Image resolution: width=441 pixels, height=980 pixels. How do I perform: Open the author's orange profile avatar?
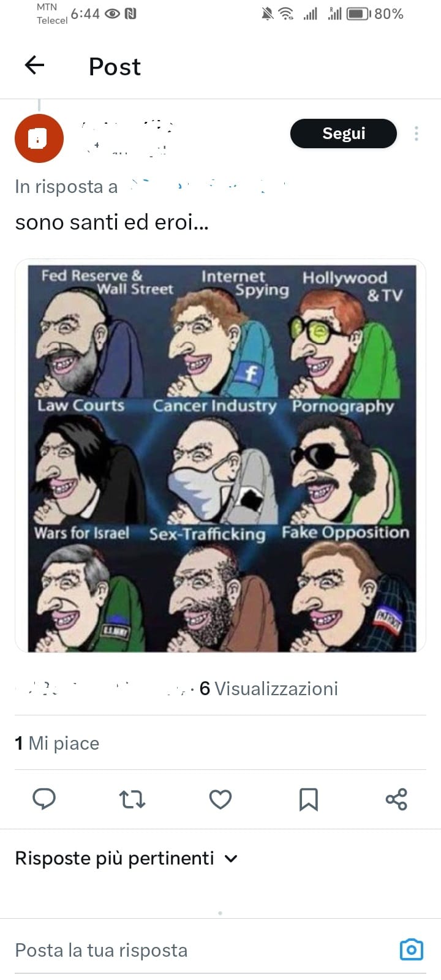coord(39,138)
